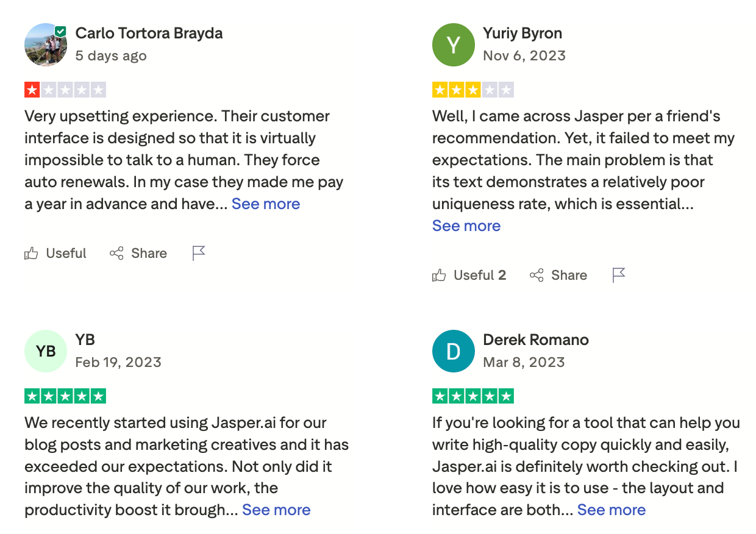This screenshot has height=534, width=756.
Task: Click the Share icon under Carlo's review
Action: (x=138, y=253)
